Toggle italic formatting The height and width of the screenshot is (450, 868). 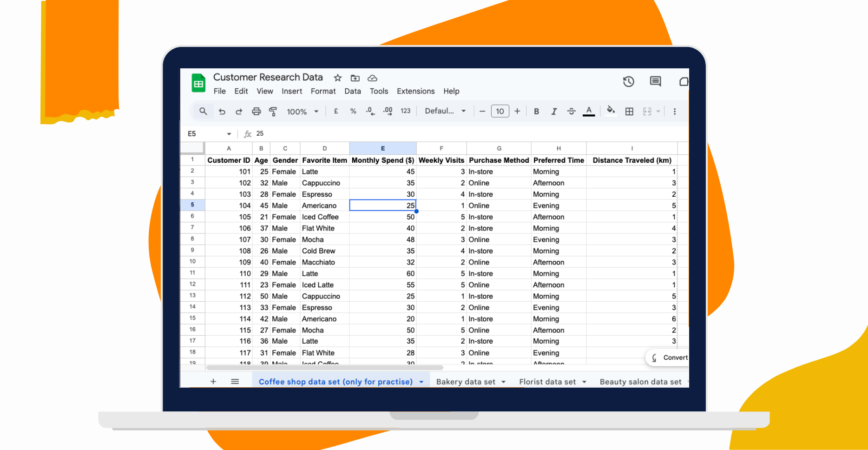(x=554, y=111)
